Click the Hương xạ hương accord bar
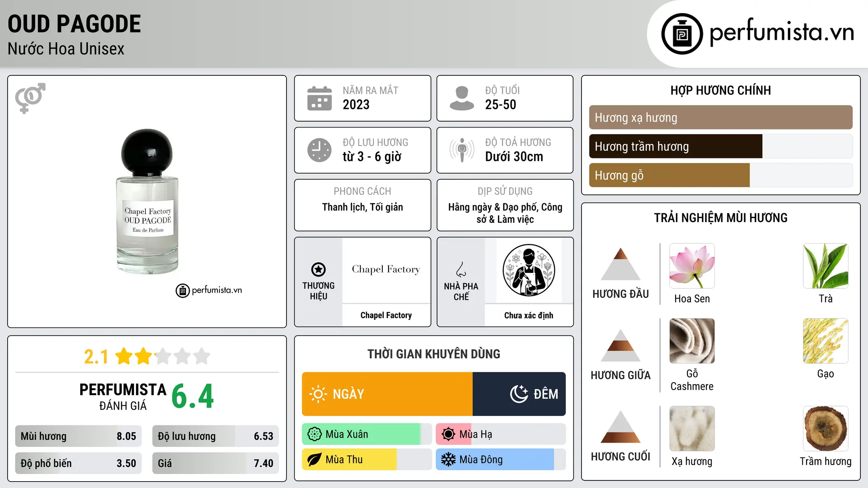 721,117
